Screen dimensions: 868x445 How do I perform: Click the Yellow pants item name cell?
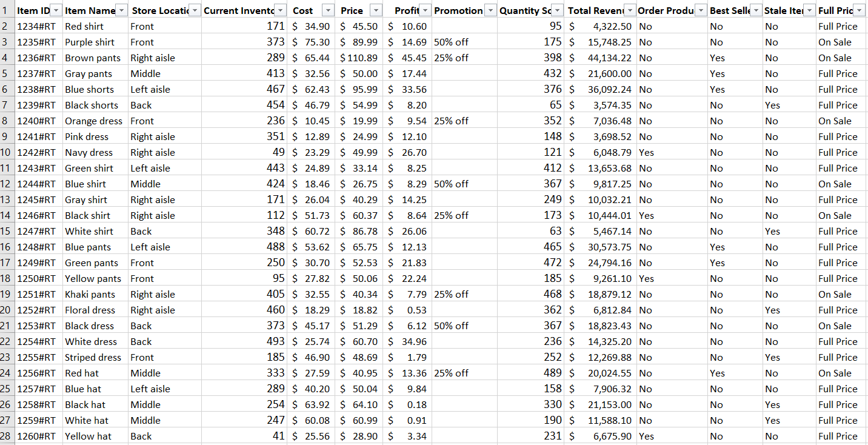(x=95, y=278)
